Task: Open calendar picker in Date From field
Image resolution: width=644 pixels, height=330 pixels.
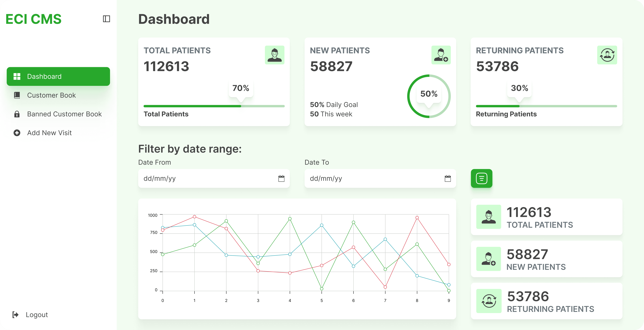Action: 281,178
